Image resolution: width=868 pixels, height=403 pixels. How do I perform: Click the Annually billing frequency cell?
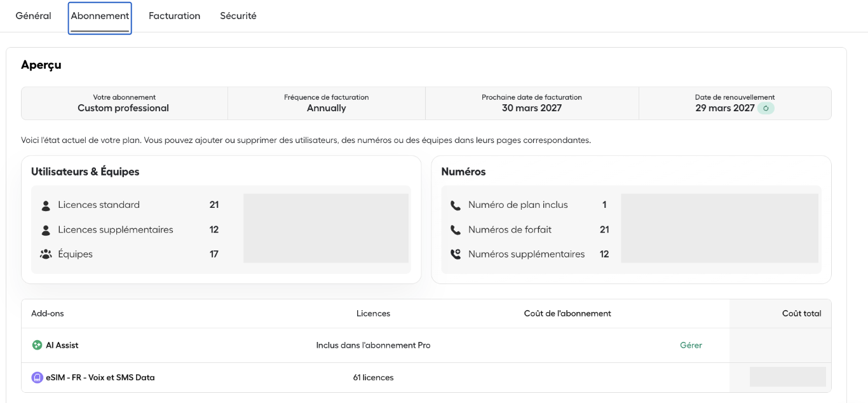[x=327, y=103]
